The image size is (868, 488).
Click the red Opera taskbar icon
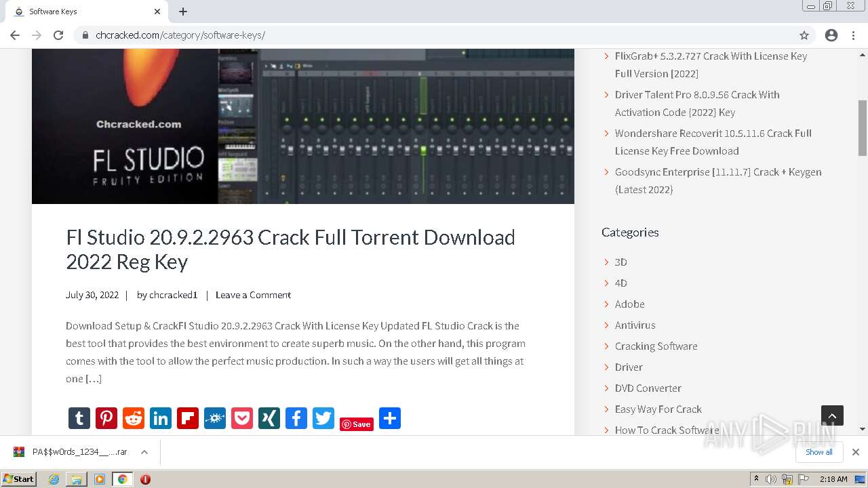click(x=145, y=479)
